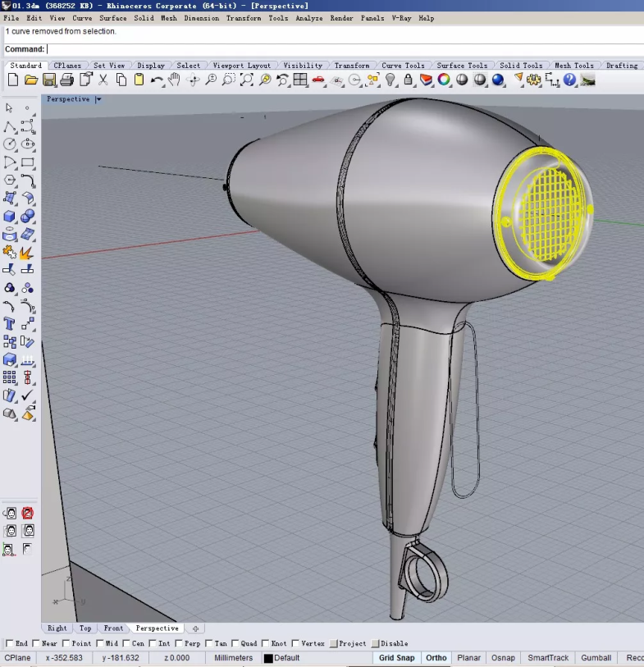Select the Circle drawing tool
This screenshot has width=644, height=667.
10,144
